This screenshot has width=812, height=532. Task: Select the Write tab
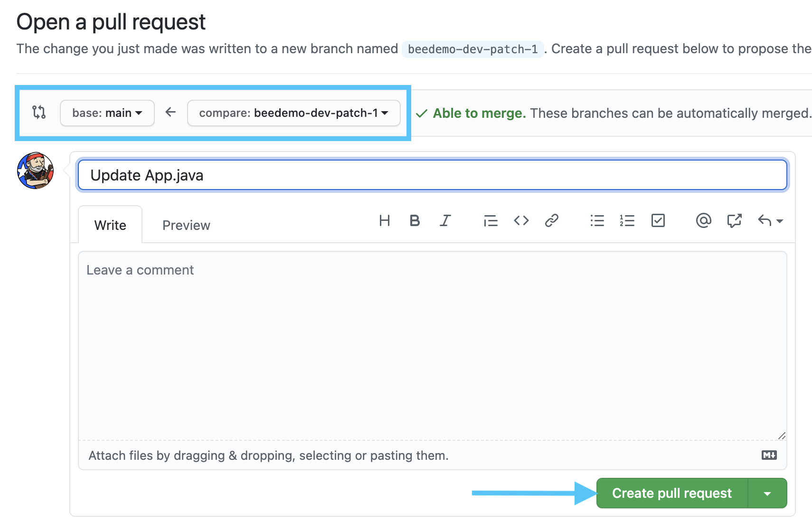[110, 225]
